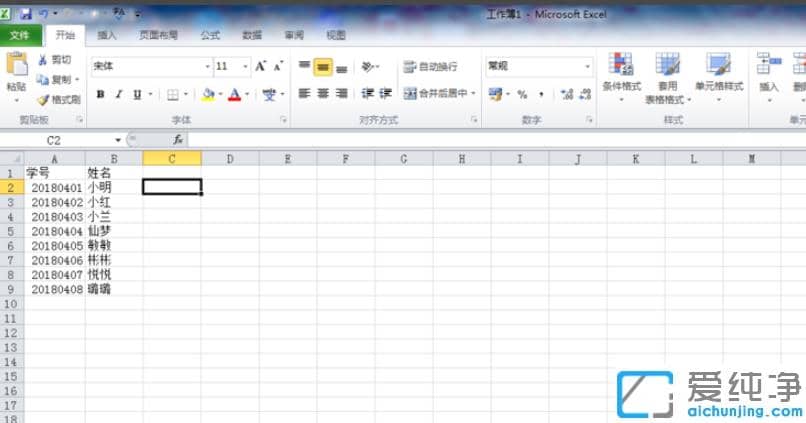Click the text orientation icon

(368, 66)
